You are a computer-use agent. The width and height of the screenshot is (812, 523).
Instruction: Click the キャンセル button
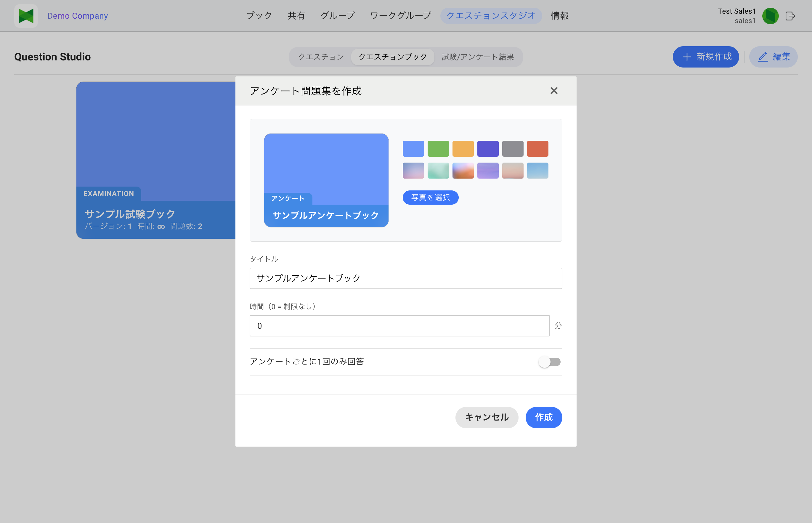tap(487, 417)
